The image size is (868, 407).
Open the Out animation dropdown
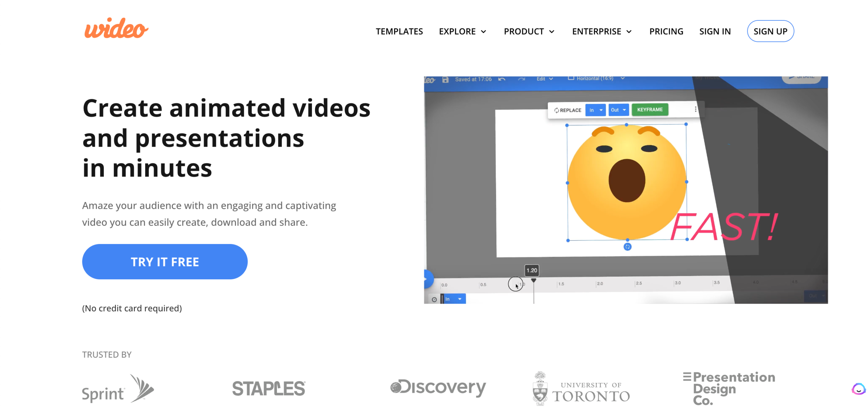tap(618, 110)
